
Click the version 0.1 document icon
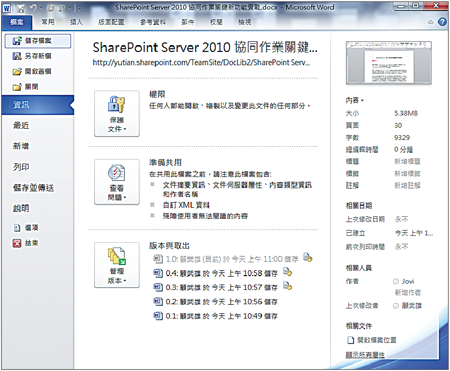tap(158, 315)
